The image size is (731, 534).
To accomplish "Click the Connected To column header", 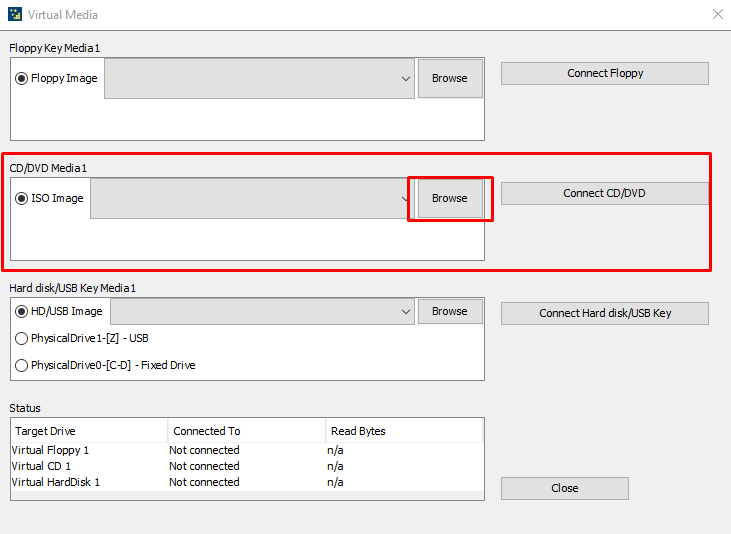I will coord(245,431).
